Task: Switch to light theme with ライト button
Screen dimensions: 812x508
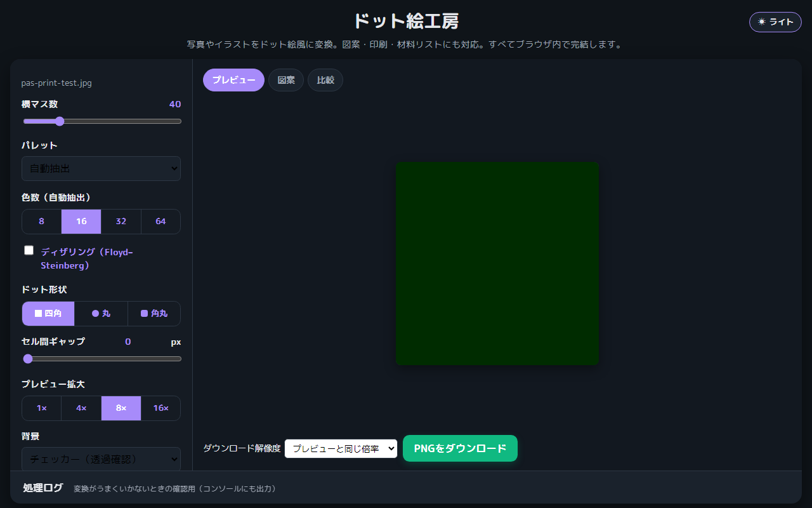Action: (x=775, y=22)
